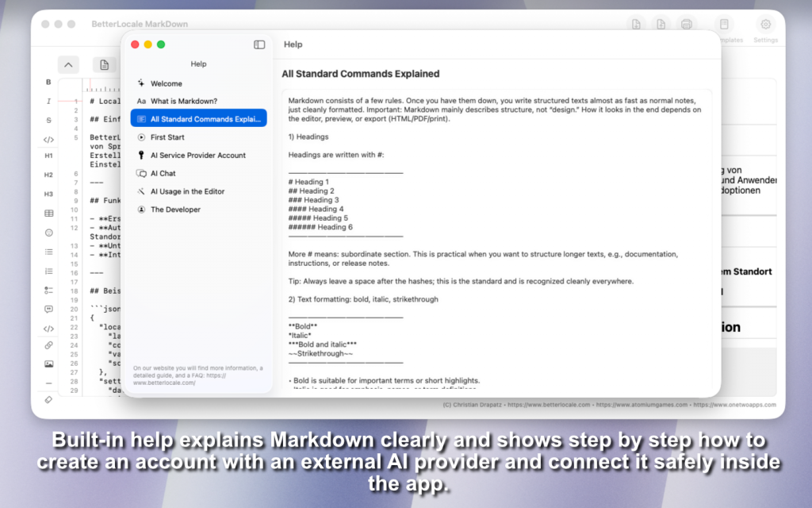The width and height of the screenshot is (812, 508).
Task: Collapse the toolbar with the chevron-up button
Action: point(68,65)
